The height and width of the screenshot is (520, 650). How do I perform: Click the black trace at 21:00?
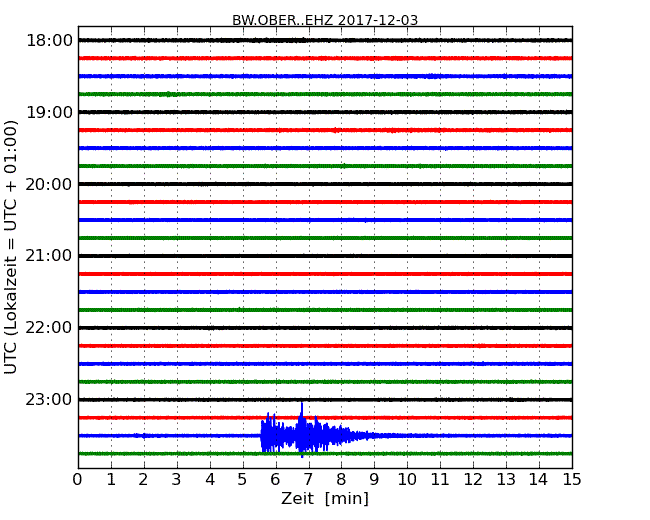click(325, 256)
